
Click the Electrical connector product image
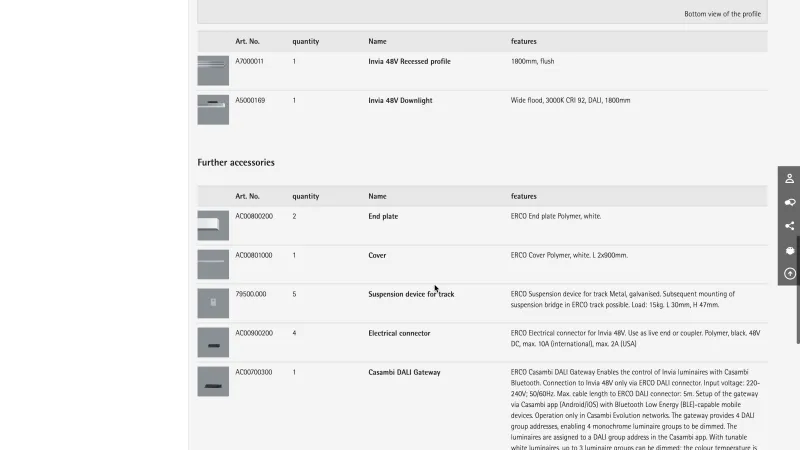[213, 342]
